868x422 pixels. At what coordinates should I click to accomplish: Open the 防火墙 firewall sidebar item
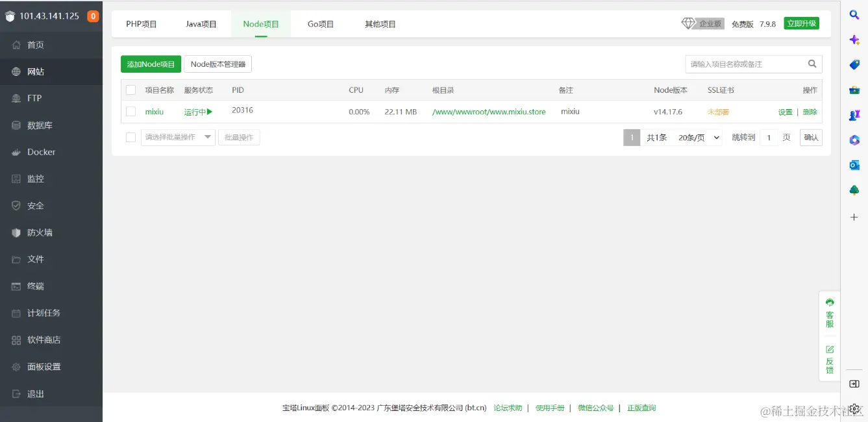click(x=51, y=232)
